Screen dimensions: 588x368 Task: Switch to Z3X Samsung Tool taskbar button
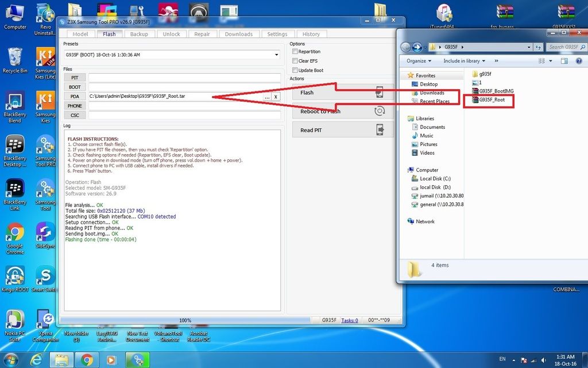(137, 360)
